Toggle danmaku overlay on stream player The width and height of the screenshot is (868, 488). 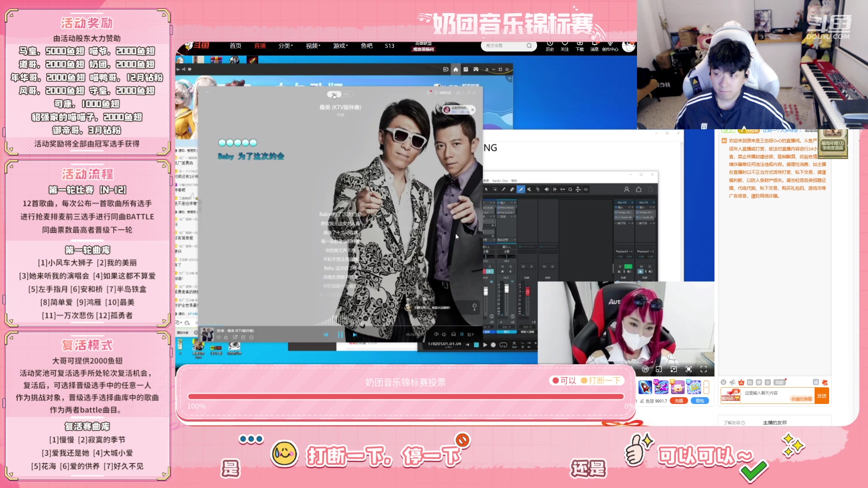pyautogui.click(x=645, y=369)
